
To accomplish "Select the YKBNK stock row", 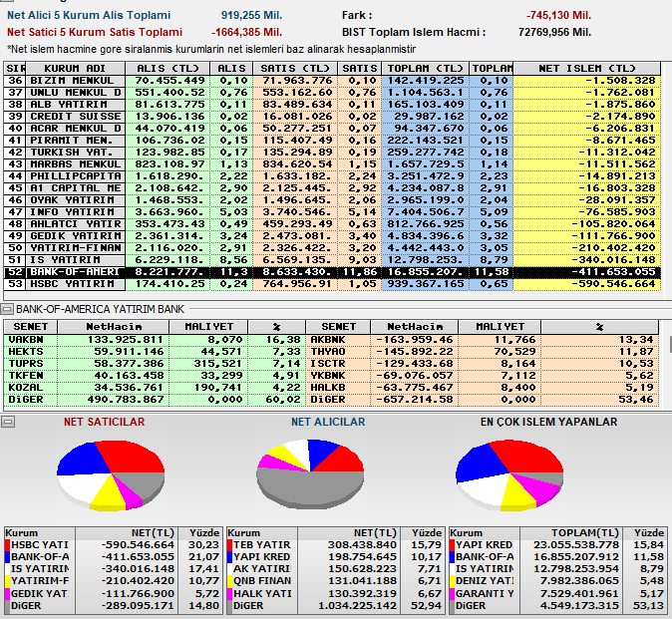I will click(x=483, y=376).
